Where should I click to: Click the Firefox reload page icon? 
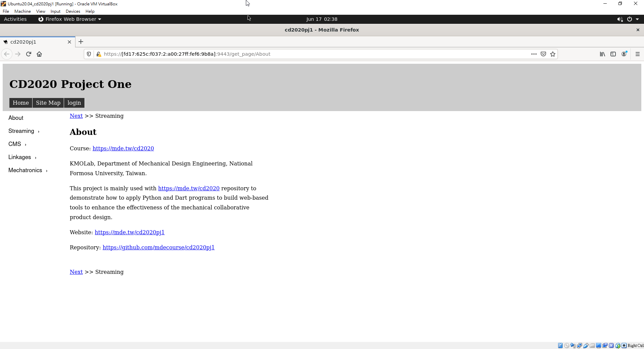(x=29, y=54)
